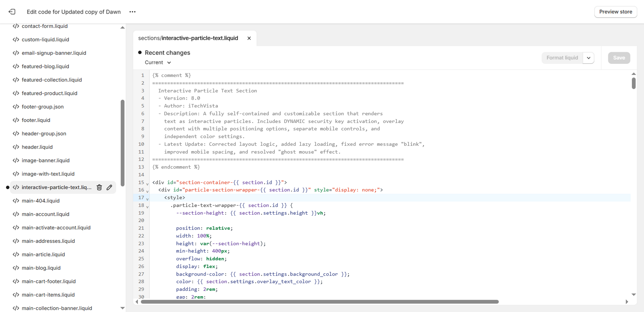Click 'Edit code for Updated copy of Dawn' title
This screenshot has height=312, width=644.
74,12
